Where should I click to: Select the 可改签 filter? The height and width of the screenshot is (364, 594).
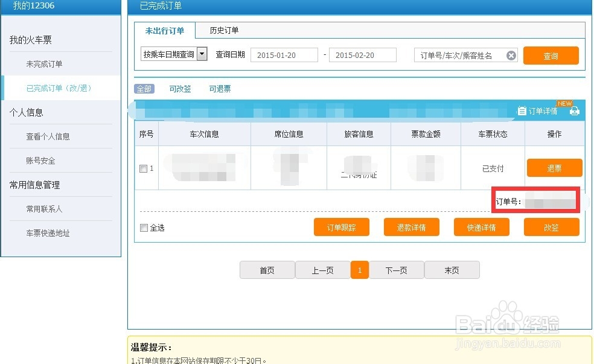pos(180,89)
